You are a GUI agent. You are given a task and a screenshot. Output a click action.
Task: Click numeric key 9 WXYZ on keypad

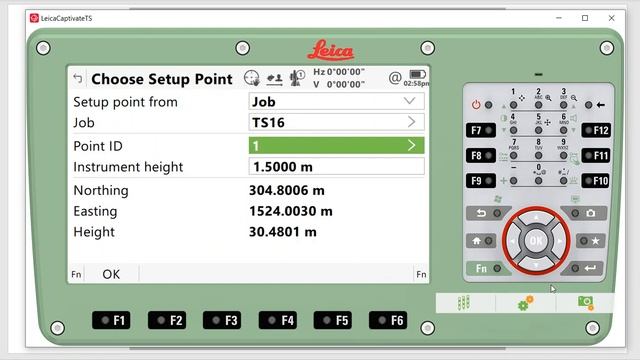coord(563,156)
